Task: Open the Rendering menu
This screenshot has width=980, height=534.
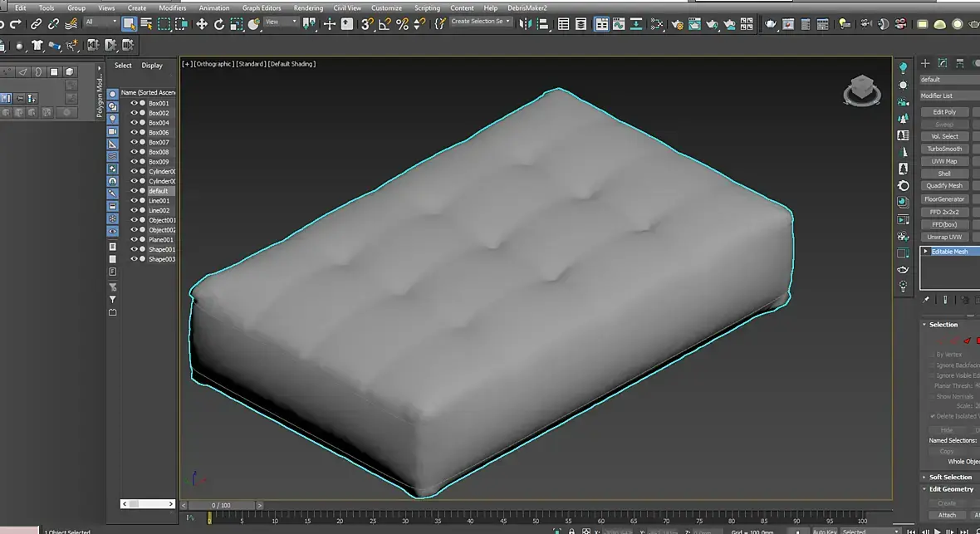Action: (x=308, y=8)
